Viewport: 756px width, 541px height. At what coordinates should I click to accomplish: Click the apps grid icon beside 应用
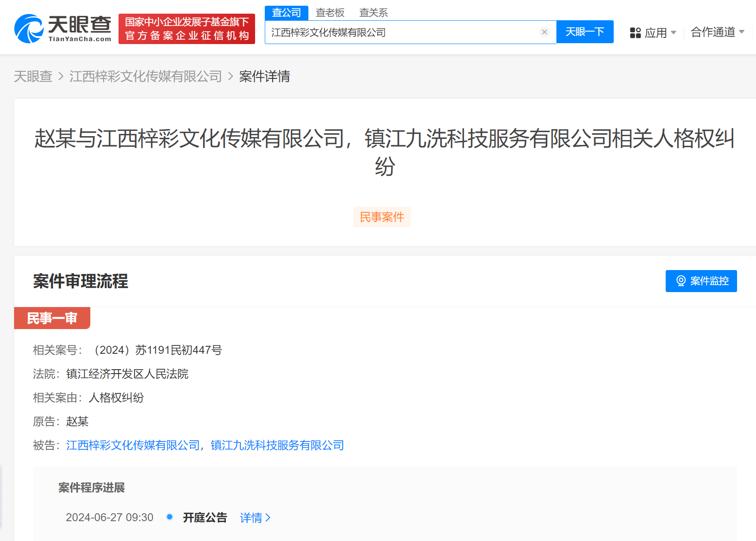[635, 32]
